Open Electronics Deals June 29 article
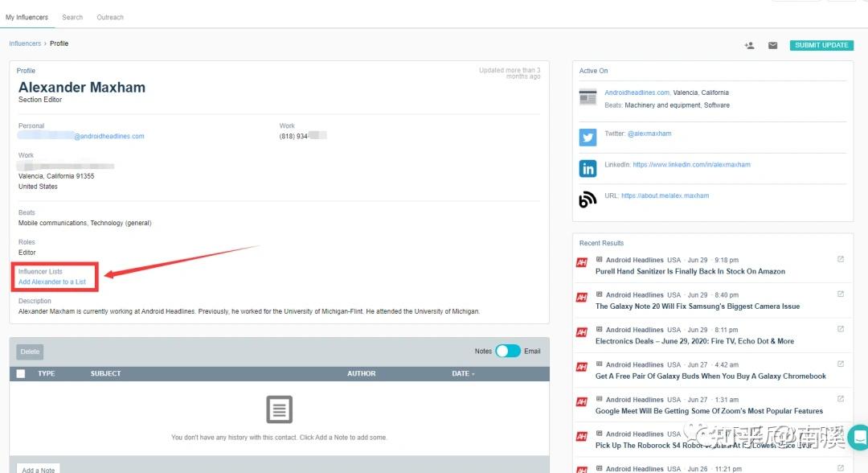The height and width of the screenshot is (473, 868). pyautogui.click(x=694, y=341)
